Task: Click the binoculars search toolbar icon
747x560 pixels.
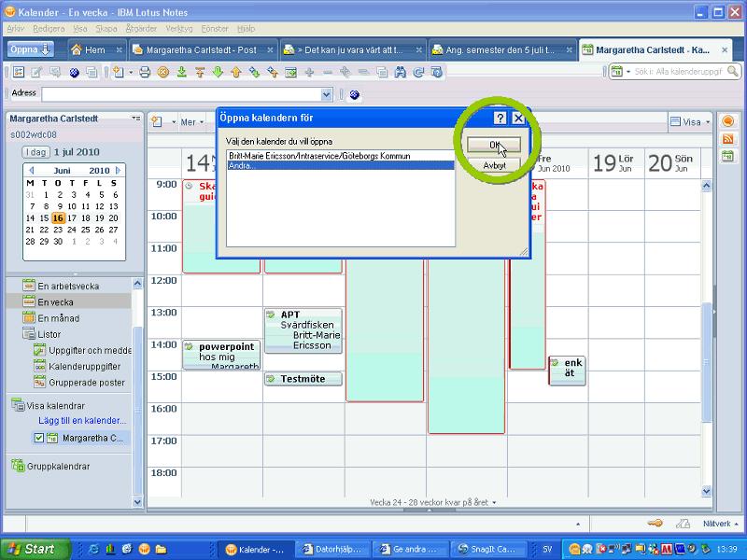Action: (401, 73)
